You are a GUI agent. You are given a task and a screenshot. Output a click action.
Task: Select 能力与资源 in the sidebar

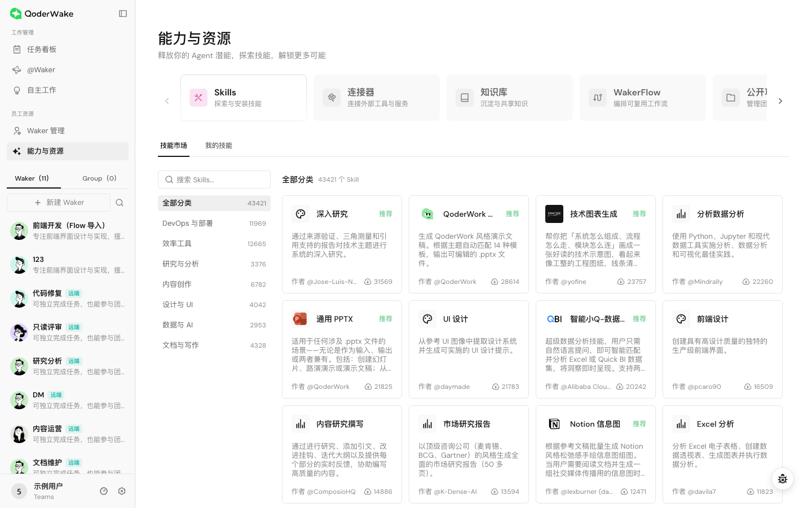click(68, 151)
